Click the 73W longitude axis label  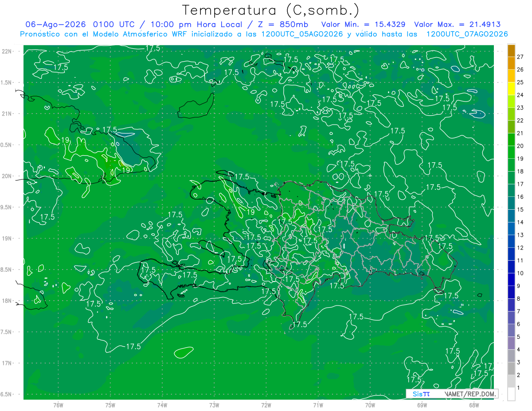[x=214, y=405]
